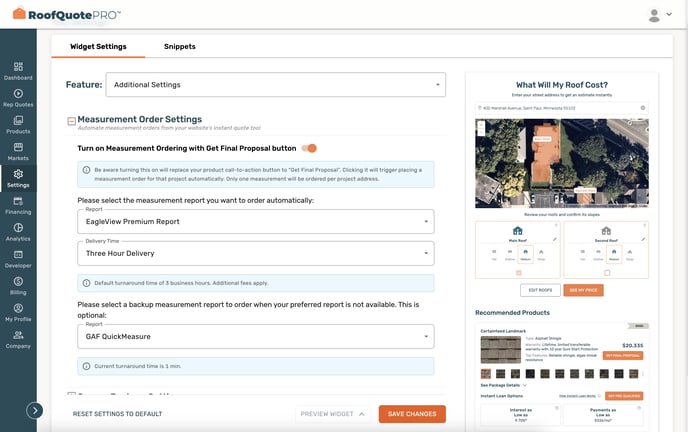Click the Second Roof house icon
Image resolution: width=688 pixels, height=432 pixels.
[606, 231]
